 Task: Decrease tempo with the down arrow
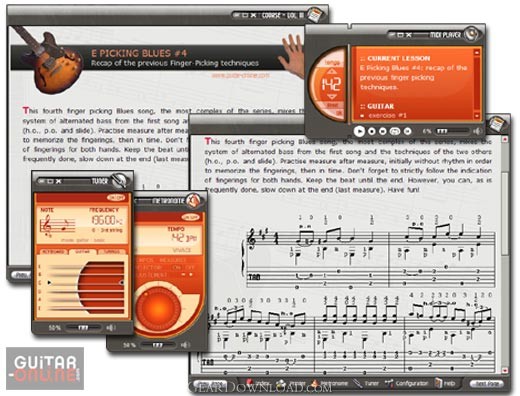tap(331, 97)
